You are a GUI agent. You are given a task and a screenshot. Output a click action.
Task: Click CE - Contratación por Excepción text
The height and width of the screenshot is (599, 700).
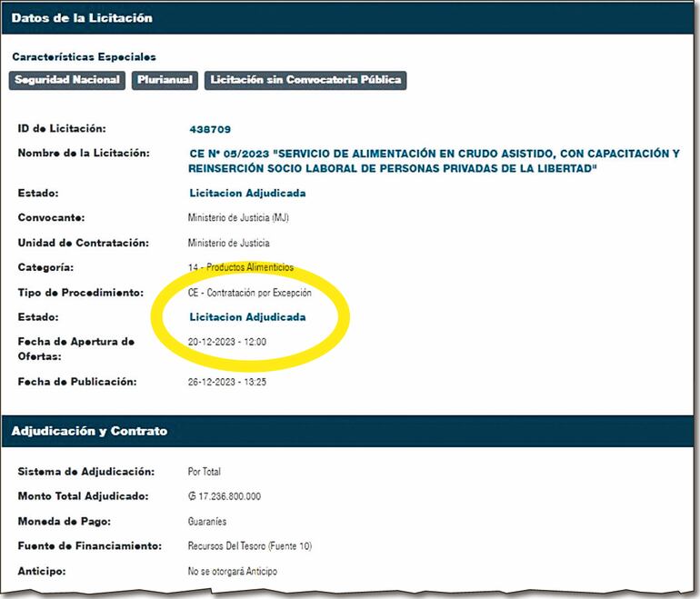tap(249, 293)
